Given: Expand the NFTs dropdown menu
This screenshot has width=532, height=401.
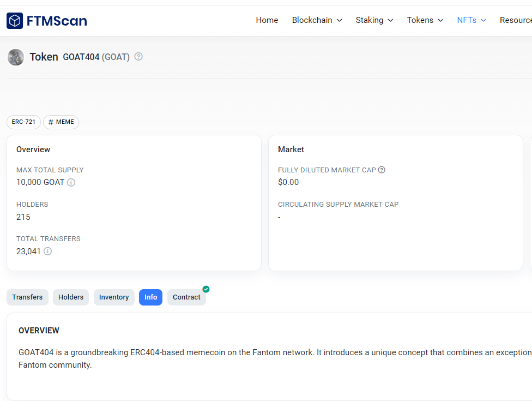Looking at the screenshot, I should 471,20.
